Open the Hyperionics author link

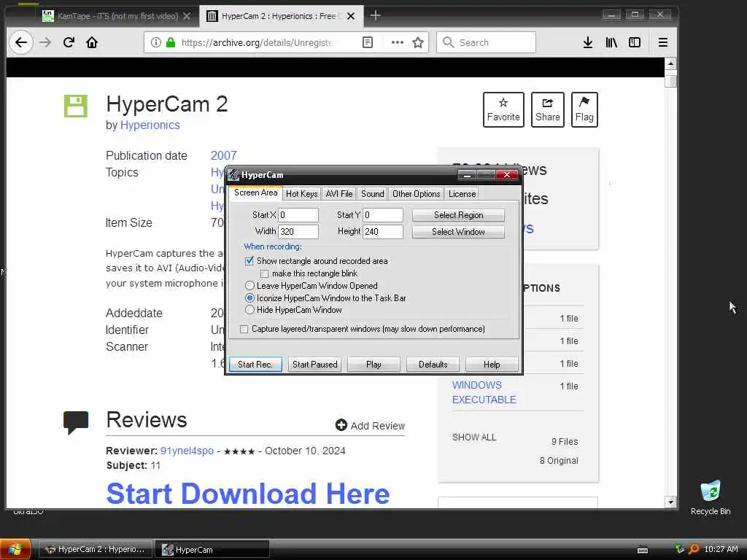[x=150, y=125]
